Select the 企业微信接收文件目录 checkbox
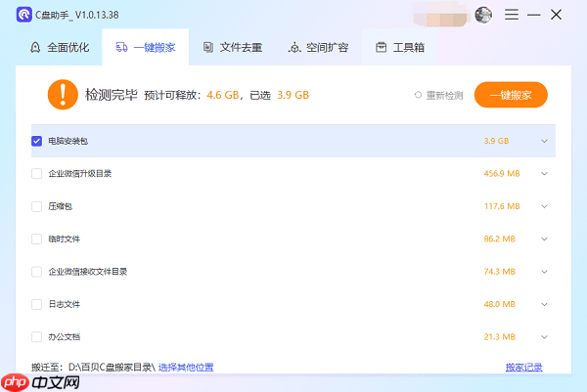The image size is (587, 392). point(37,272)
